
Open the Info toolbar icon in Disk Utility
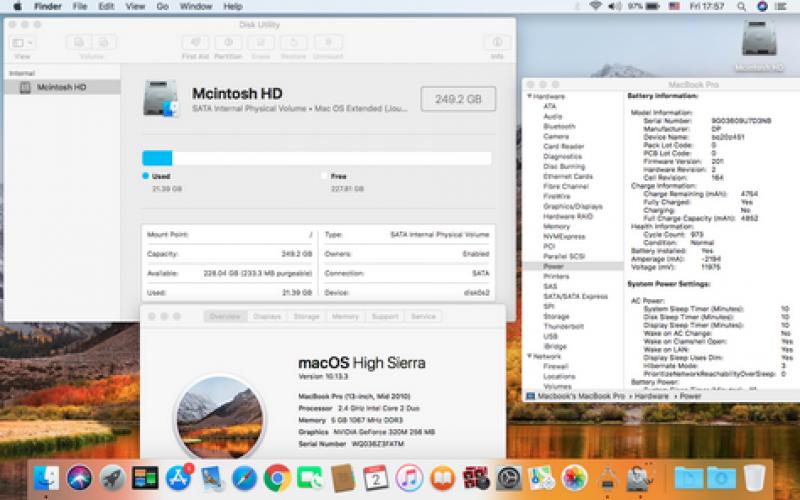coord(497,43)
